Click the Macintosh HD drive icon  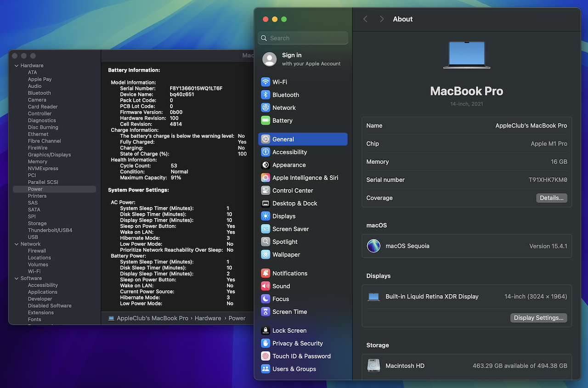point(373,366)
